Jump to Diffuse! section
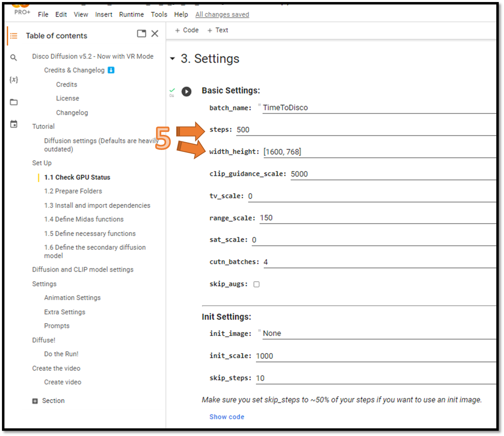The height and width of the screenshot is (436, 504). [x=43, y=340]
